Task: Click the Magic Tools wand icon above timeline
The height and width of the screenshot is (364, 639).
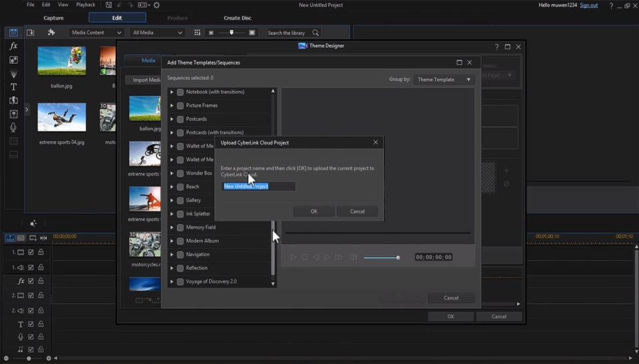Action: point(33,223)
